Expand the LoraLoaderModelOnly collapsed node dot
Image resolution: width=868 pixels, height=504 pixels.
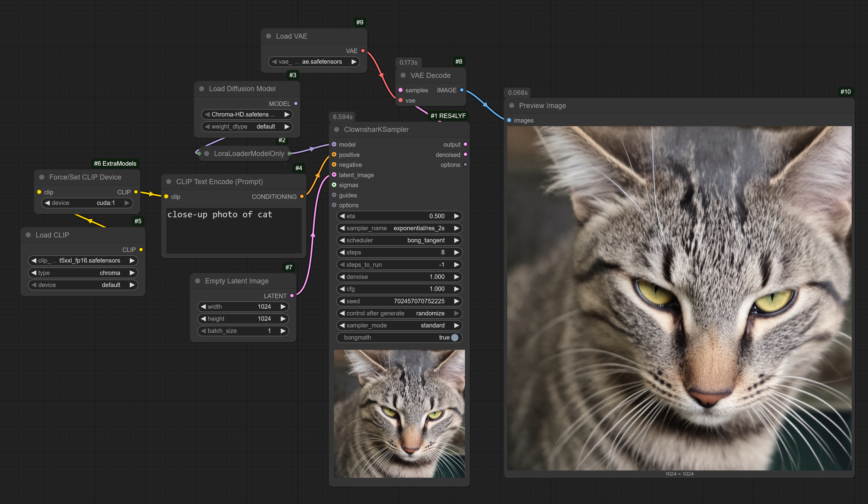click(207, 154)
